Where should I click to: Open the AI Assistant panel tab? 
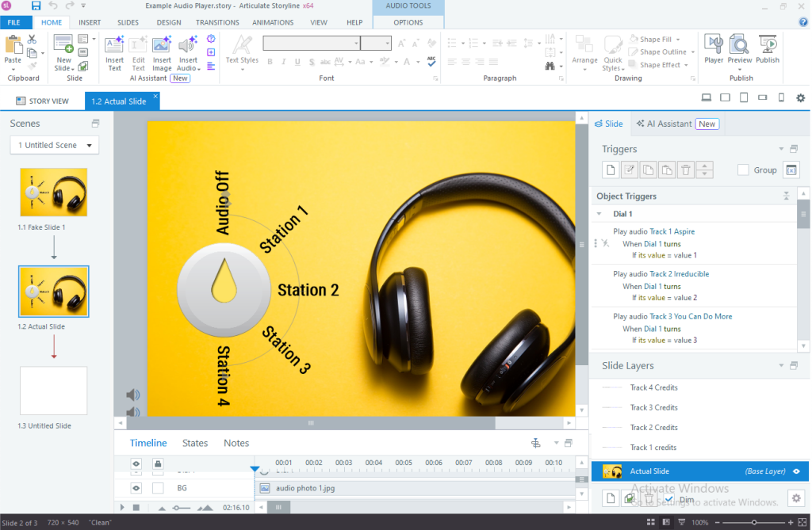point(677,124)
